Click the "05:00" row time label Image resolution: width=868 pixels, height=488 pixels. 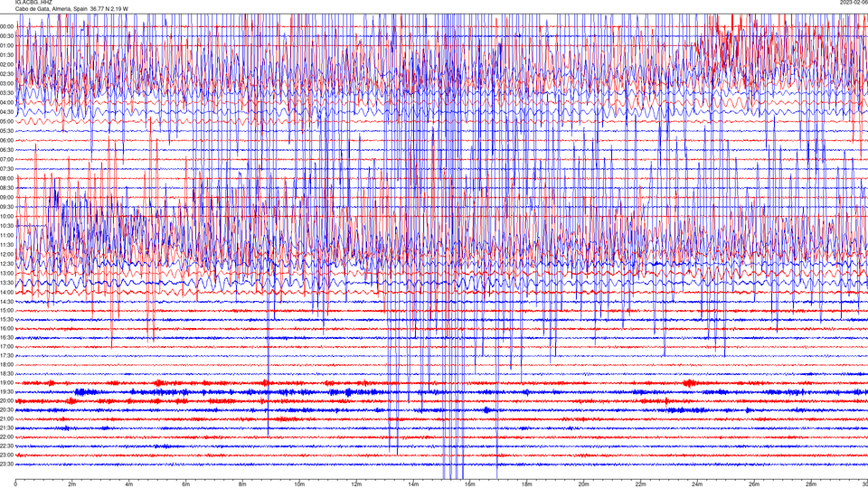point(6,121)
